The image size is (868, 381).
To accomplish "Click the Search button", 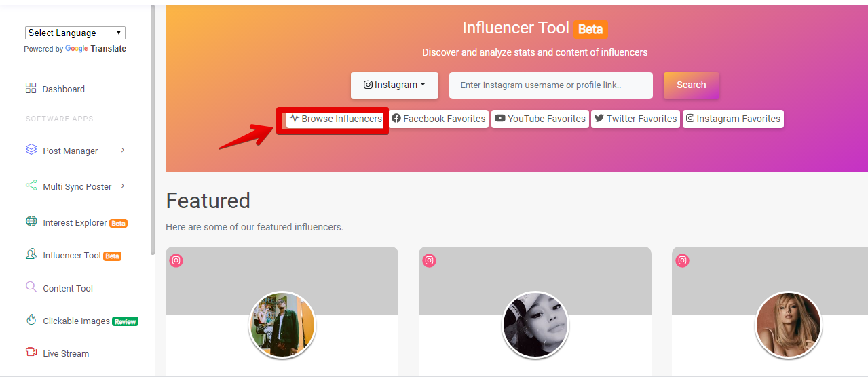I will (691, 85).
